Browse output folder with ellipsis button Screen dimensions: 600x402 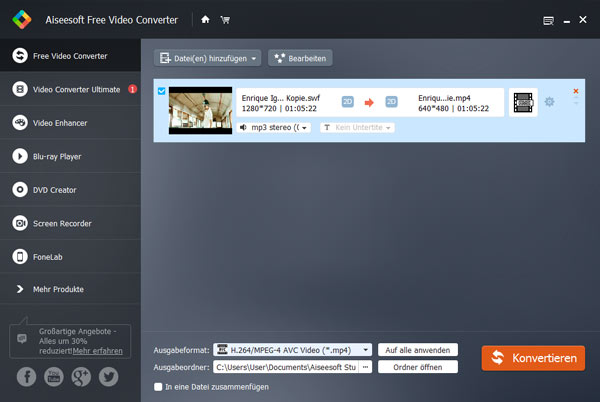pyautogui.click(x=365, y=367)
